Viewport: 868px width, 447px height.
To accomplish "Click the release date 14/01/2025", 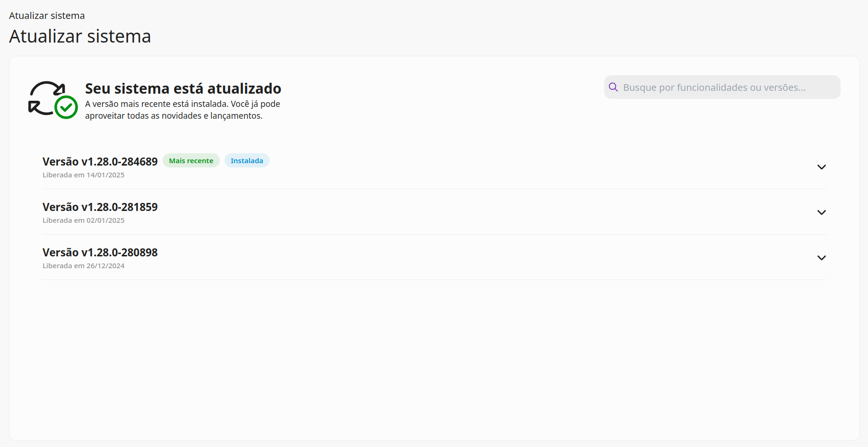I will 83,175.
